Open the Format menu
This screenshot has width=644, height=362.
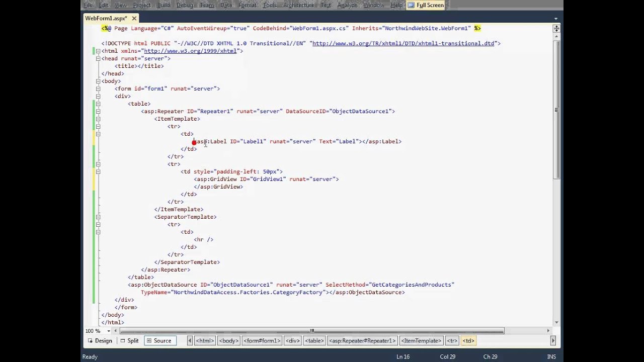point(247,5)
